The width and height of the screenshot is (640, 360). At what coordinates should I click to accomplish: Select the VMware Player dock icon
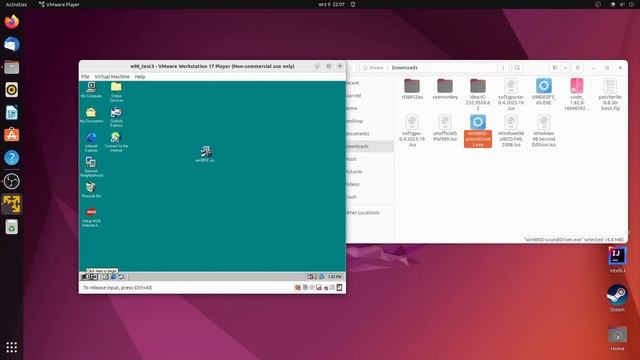11,204
